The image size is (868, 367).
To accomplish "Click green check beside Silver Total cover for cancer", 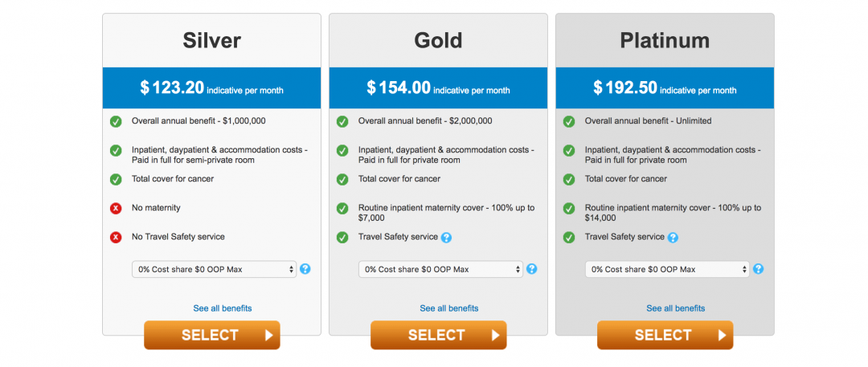I will (116, 179).
